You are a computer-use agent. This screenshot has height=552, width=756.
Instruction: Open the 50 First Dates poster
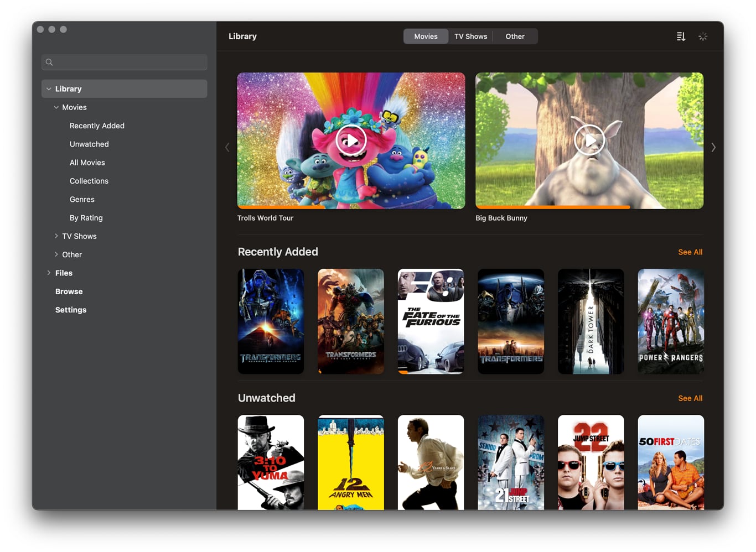click(671, 462)
